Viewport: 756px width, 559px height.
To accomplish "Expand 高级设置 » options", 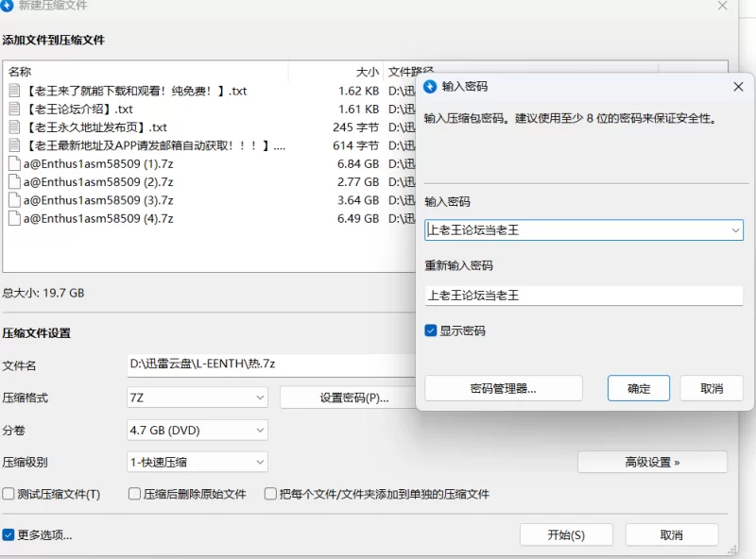I will (x=652, y=462).
